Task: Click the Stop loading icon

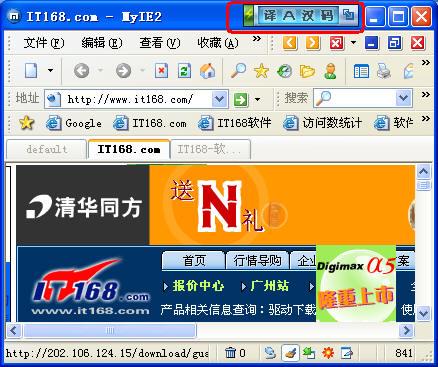Action: point(161,71)
